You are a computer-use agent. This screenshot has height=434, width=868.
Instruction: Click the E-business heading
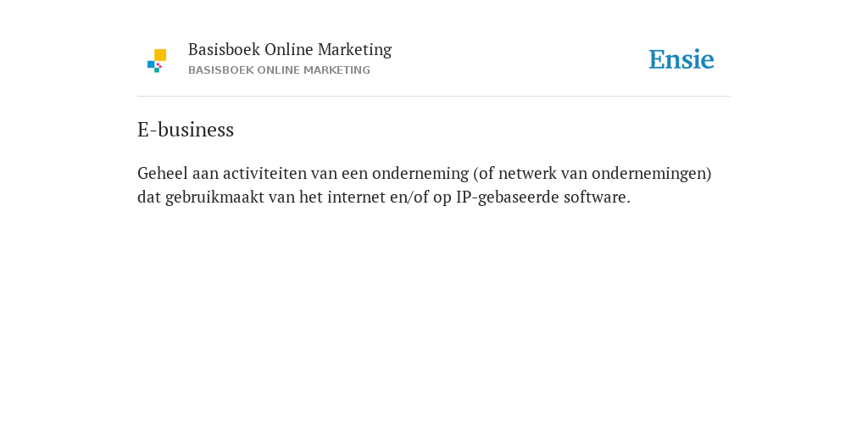pyautogui.click(x=186, y=130)
